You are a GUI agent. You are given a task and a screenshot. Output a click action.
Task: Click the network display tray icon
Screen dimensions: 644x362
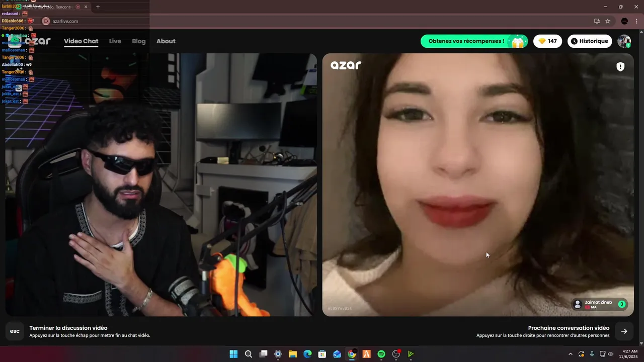tap(602, 354)
